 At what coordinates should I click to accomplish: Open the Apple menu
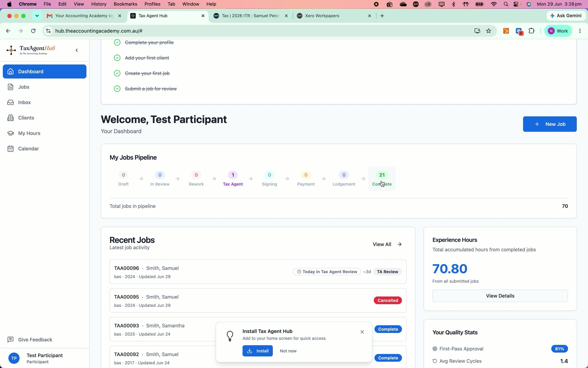click(9, 4)
